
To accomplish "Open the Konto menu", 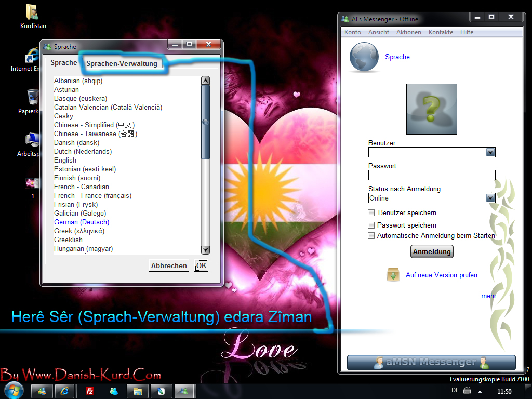I will tap(353, 32).
